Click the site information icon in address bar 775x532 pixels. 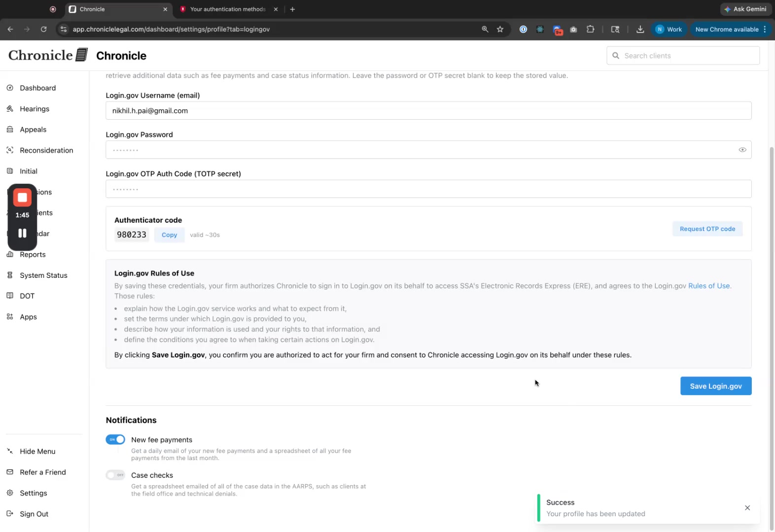coord(63,29)
